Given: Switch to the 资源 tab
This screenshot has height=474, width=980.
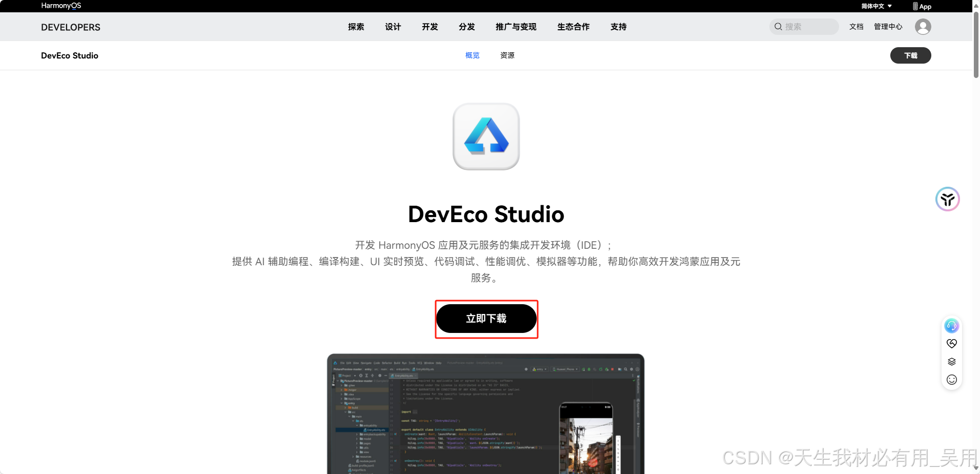Looking at the screenshot, I should coord(507,55).
